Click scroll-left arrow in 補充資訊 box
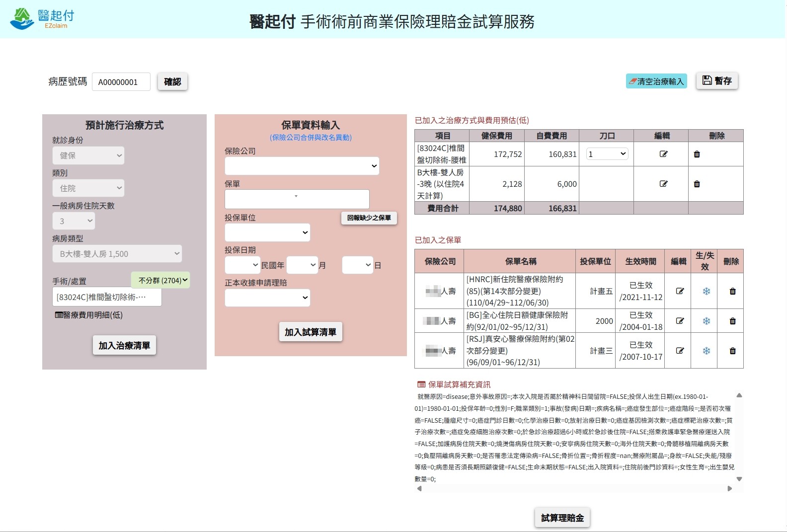 419,489
